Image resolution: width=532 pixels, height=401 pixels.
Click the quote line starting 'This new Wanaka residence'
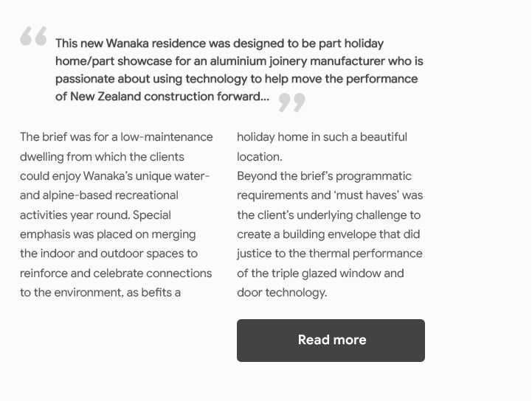click(220, 43)
